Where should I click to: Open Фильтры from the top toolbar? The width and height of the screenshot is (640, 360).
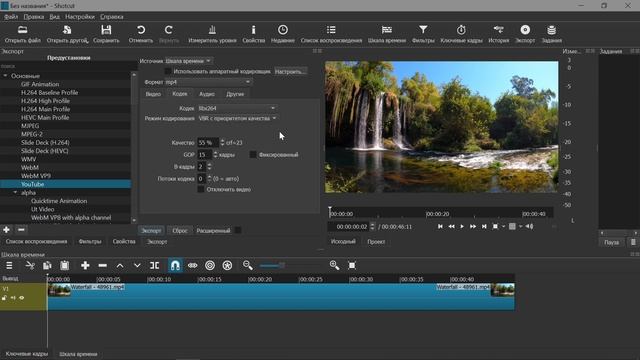coord(423,34)
